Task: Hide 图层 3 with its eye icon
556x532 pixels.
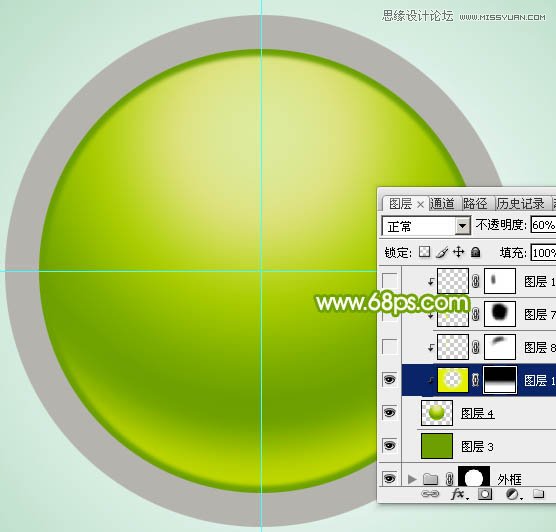Action: point(390,445)
